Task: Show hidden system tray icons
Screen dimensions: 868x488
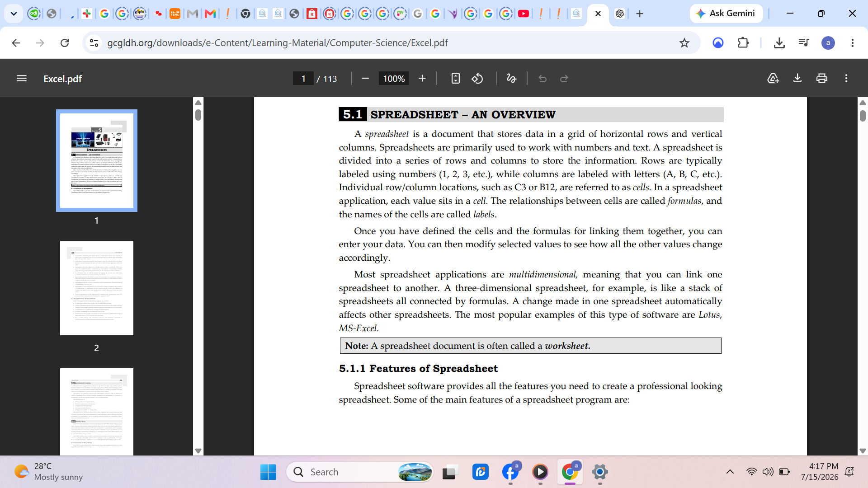Action: pyautogui.click(x=730, y=472)
